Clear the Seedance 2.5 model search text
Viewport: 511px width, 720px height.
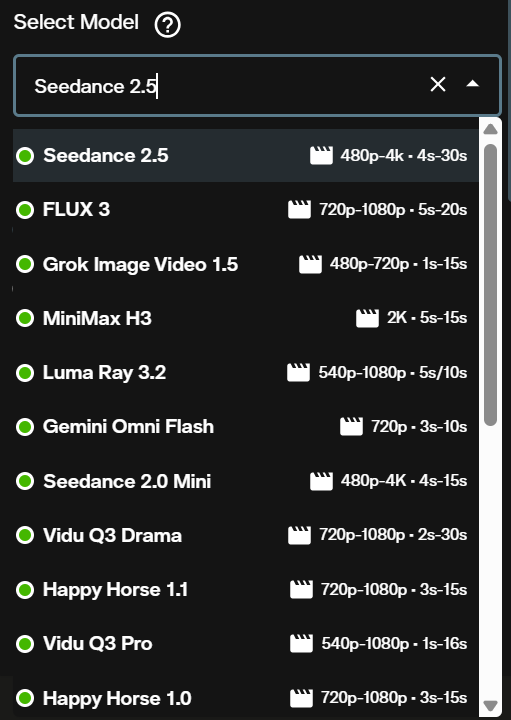pos(438,84)
